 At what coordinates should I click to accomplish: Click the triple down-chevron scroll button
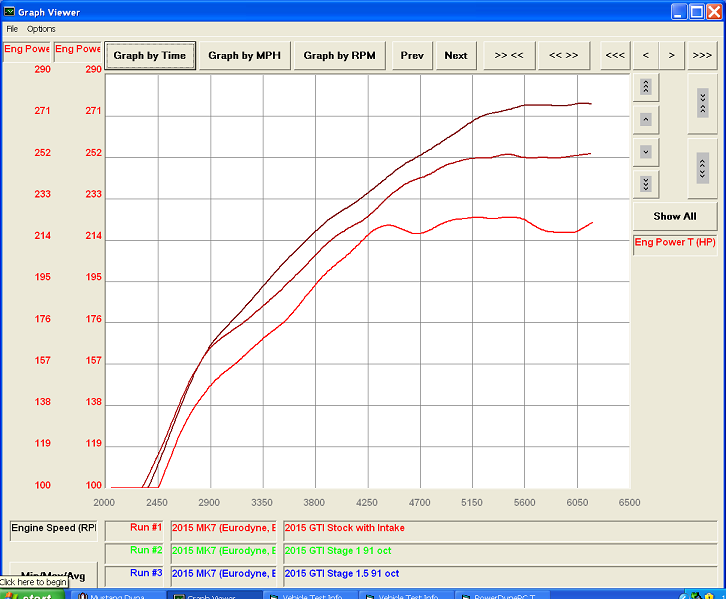coord(645,184)
